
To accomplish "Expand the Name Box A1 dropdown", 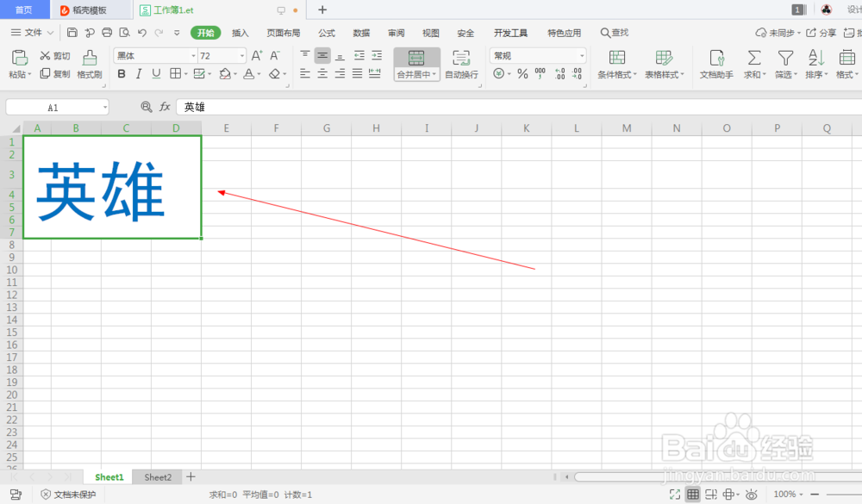I will tap(105, 107).
